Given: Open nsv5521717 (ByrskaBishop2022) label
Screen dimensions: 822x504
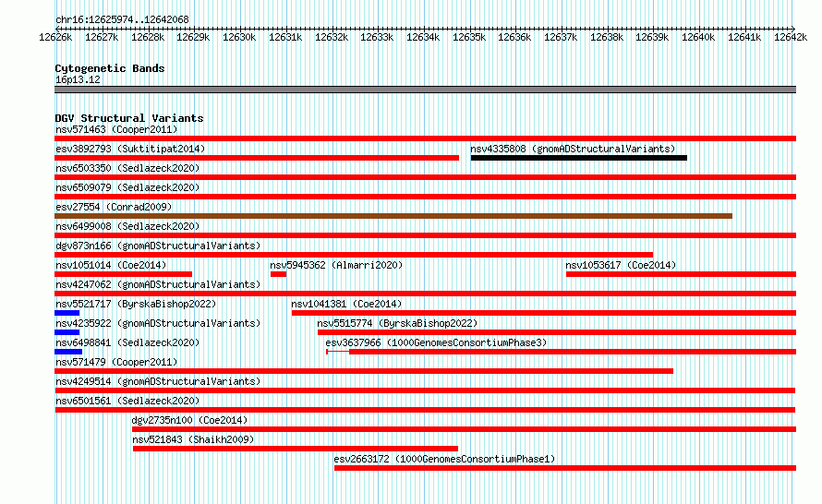Looking at the screenshot, I should point(136,304).
